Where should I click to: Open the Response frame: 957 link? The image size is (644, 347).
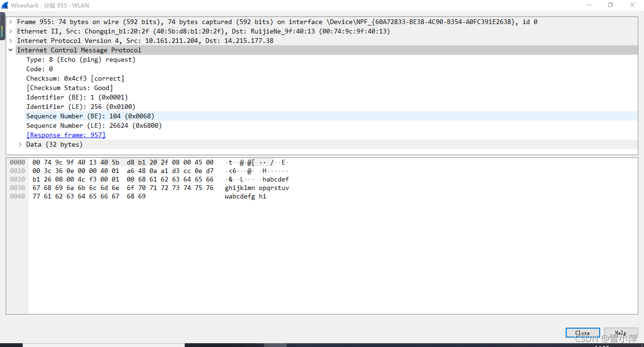(66, 135)
